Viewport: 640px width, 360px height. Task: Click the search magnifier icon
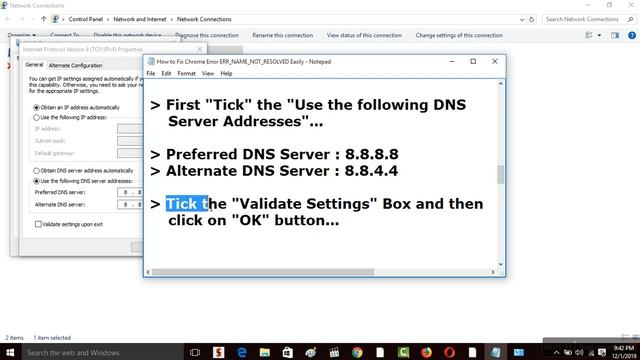(631, 19)
